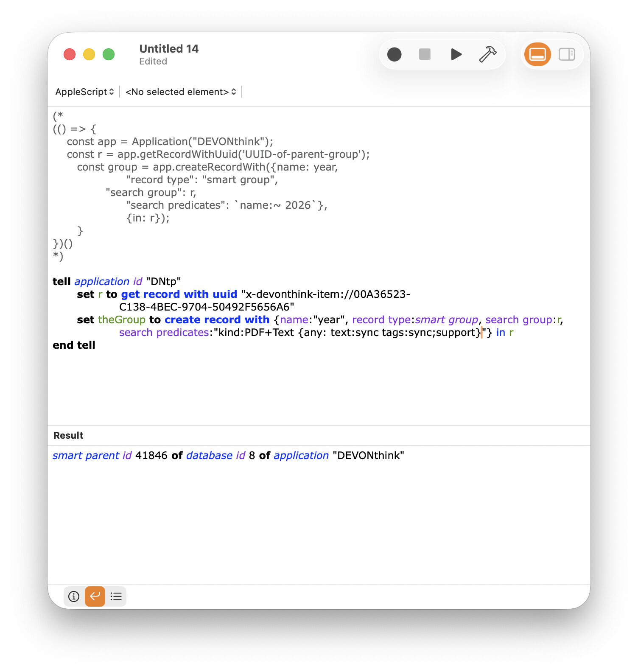Click the "Result" pane header

pyautogui.click(x=68, y=435)
